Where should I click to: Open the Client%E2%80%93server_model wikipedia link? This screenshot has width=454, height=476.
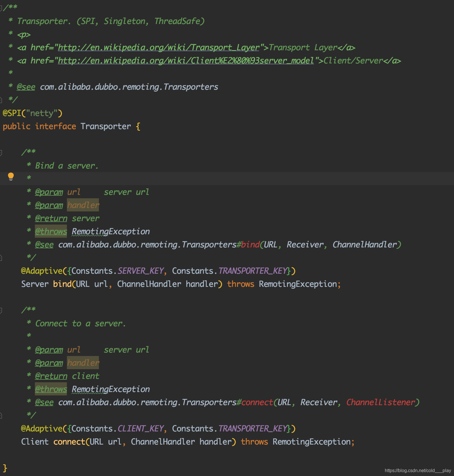[186, 61]
